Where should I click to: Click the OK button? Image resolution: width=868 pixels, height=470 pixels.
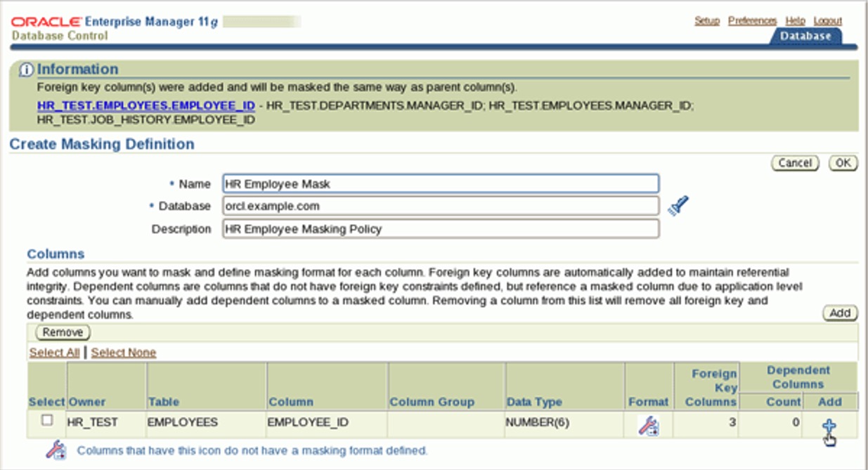pyautogui.click(x=843, y=163)
